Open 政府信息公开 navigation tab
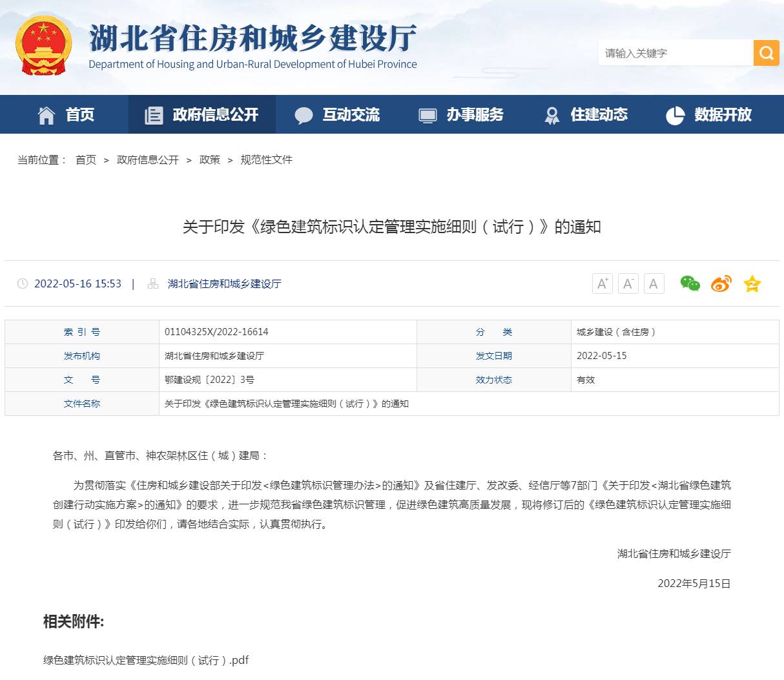This screenshot has height=680, width=784. click(201, 115)
